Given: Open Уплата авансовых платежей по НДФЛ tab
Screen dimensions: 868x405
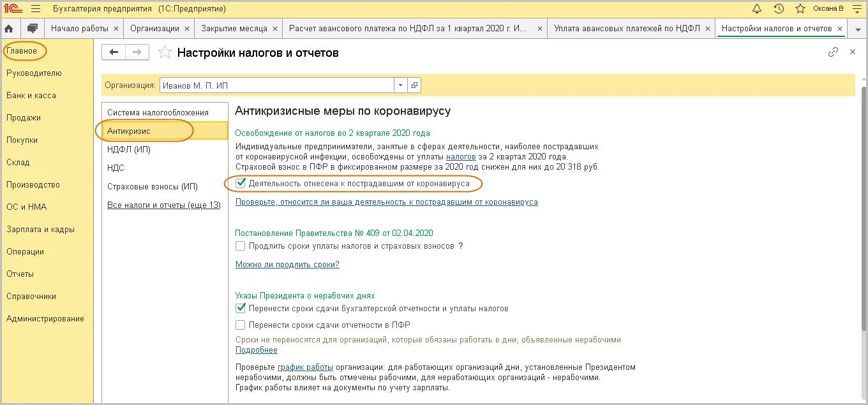Looking at the screenshot, I should pos(627,29).
